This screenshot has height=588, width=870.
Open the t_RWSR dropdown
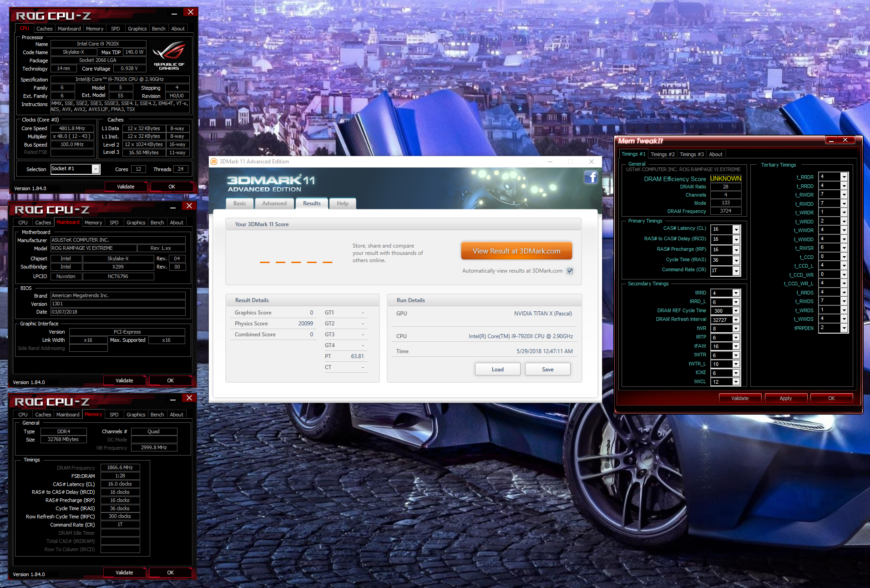[844, 248]
